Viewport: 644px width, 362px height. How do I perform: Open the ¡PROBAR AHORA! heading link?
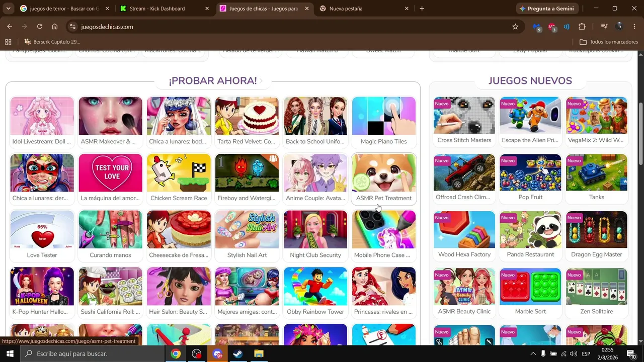click(x=212, y=81)
